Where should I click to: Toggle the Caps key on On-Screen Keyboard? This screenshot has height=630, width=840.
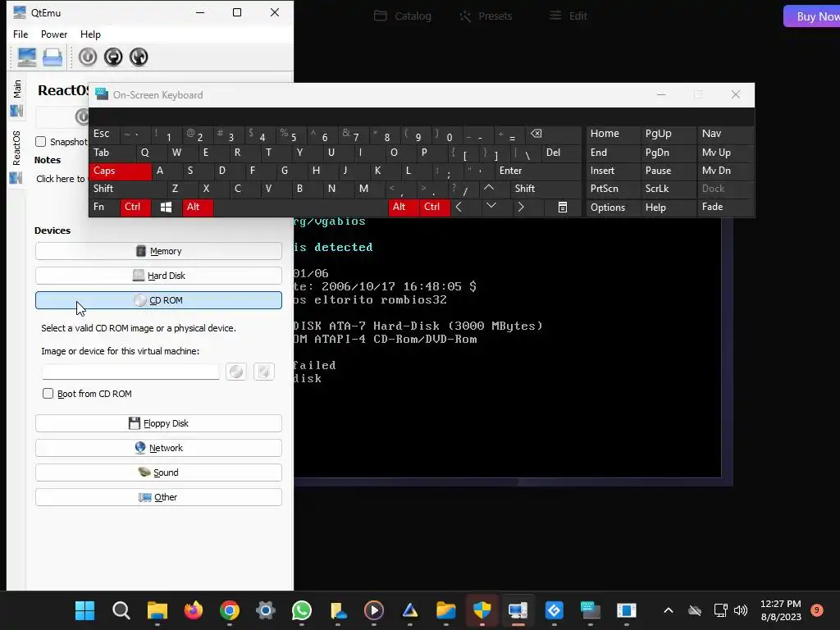pos(120,171)
